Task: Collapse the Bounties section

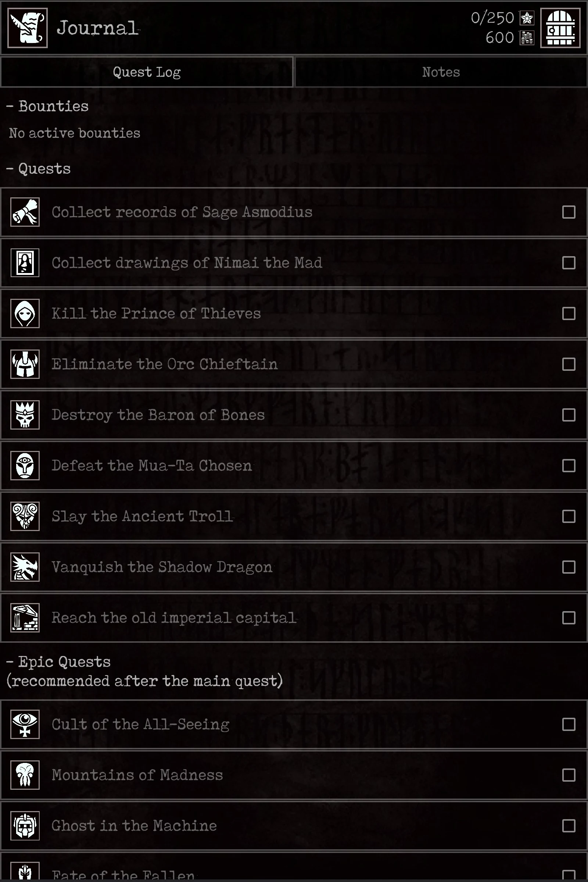Action: pos(48,107)
